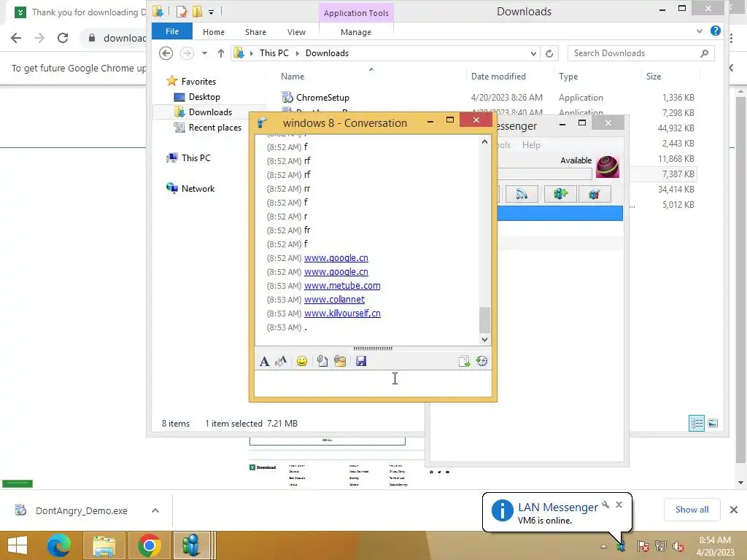
Task: Click the green group icon in LAN Messenger
Action: (560, 194)
